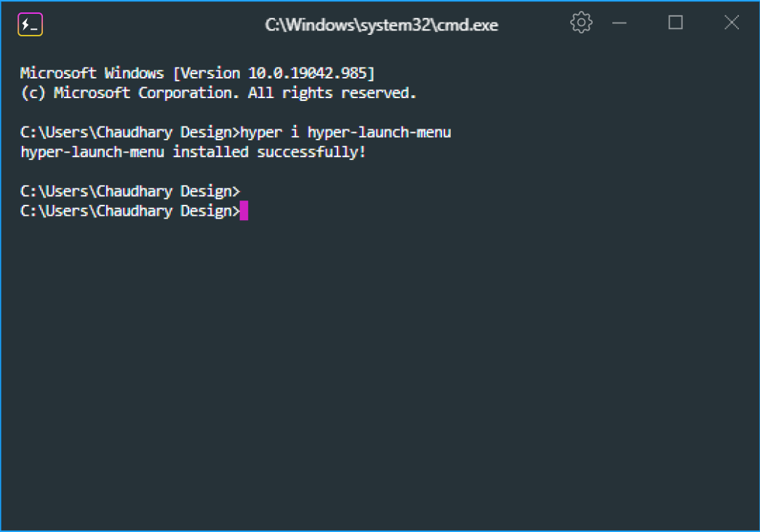Click the '(c) Microsoft Corporation. All rights reserved.' line
The height and width of the screenshot is (532, 760).
(x=218, y=92)
